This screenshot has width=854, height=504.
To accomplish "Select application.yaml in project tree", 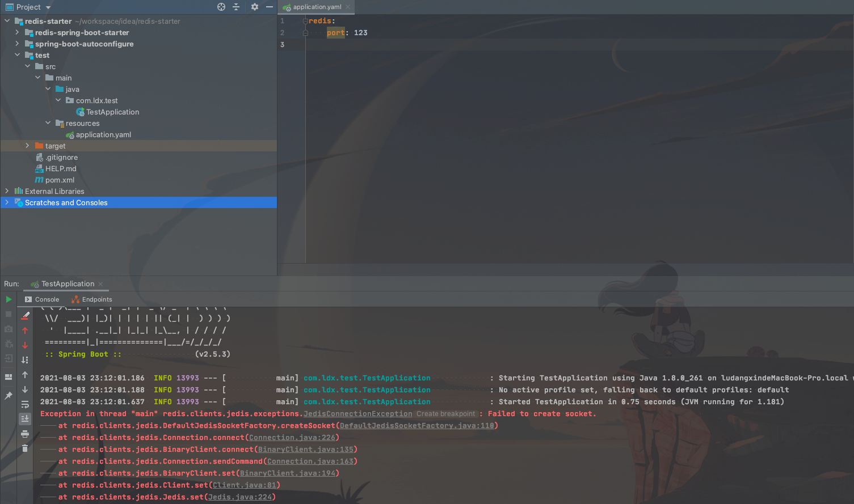I will point(103,134).
